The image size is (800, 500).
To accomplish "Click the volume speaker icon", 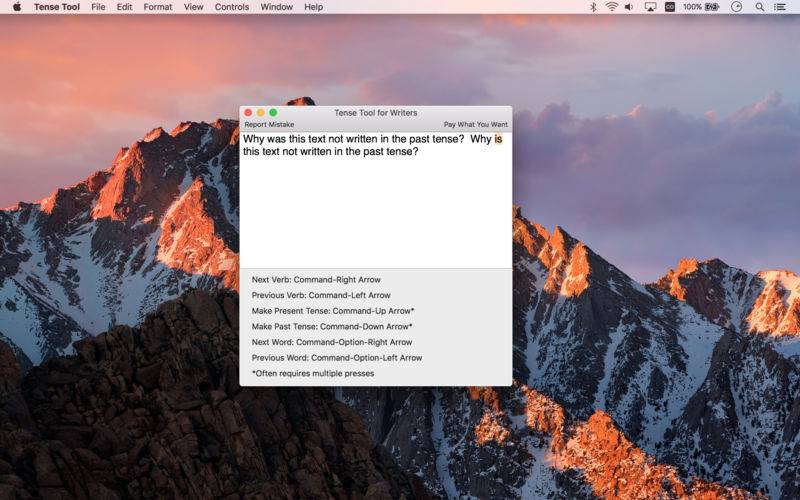I will (629, 7).
